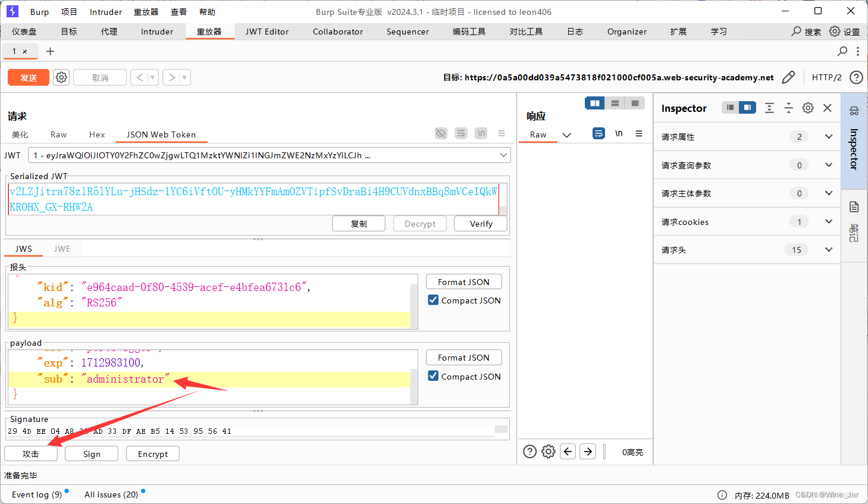
Task: Click the Attack button below signature
Action: point(31,453)
